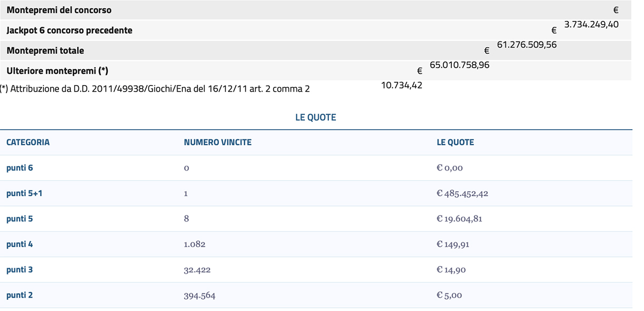Select the 394.564 winners count
644x311 pixels.
200,295
